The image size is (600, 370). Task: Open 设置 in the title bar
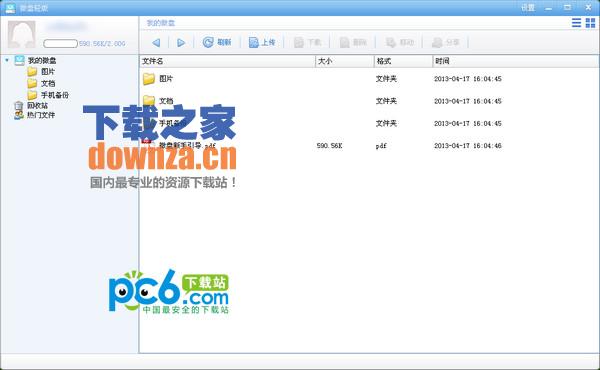[528, 7]
